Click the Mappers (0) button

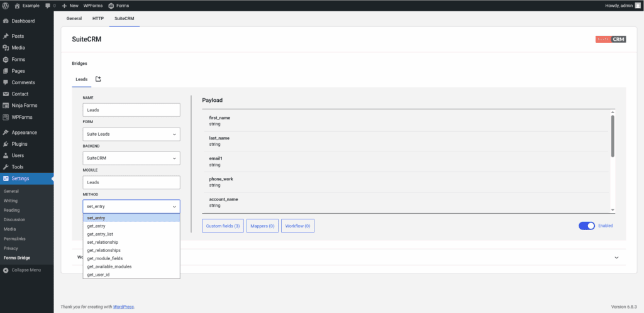(262, 226)
